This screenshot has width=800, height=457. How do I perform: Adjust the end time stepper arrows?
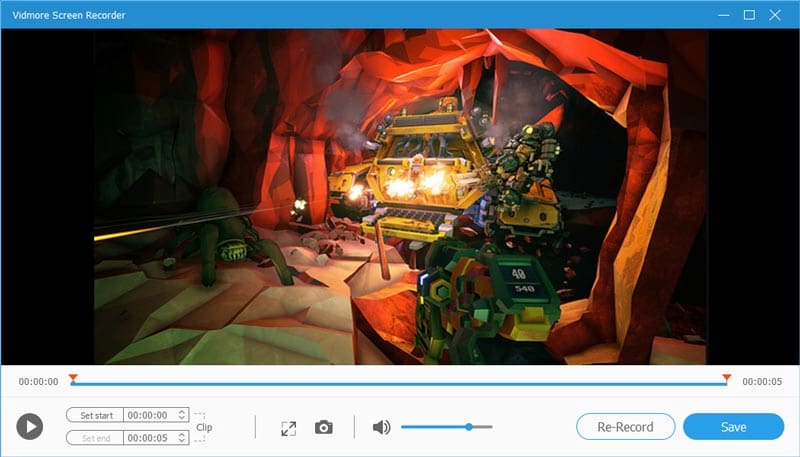tap(181, 438)
